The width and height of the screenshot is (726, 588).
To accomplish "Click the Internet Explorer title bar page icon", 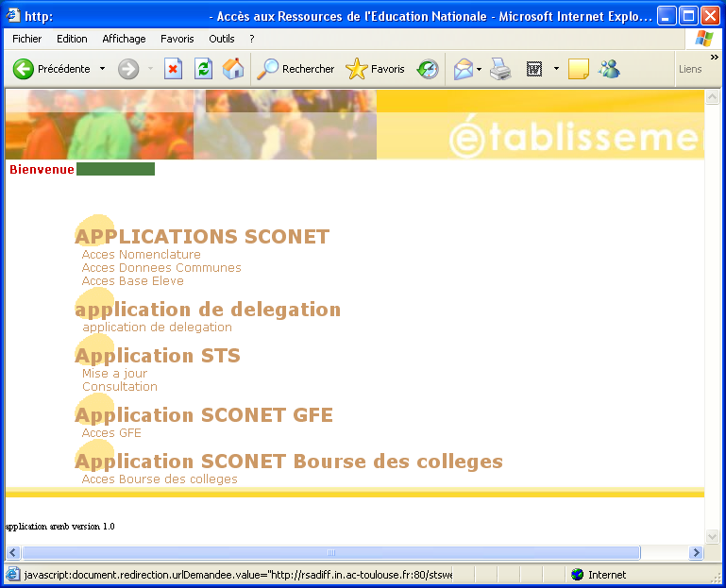I will click(13, 16).
